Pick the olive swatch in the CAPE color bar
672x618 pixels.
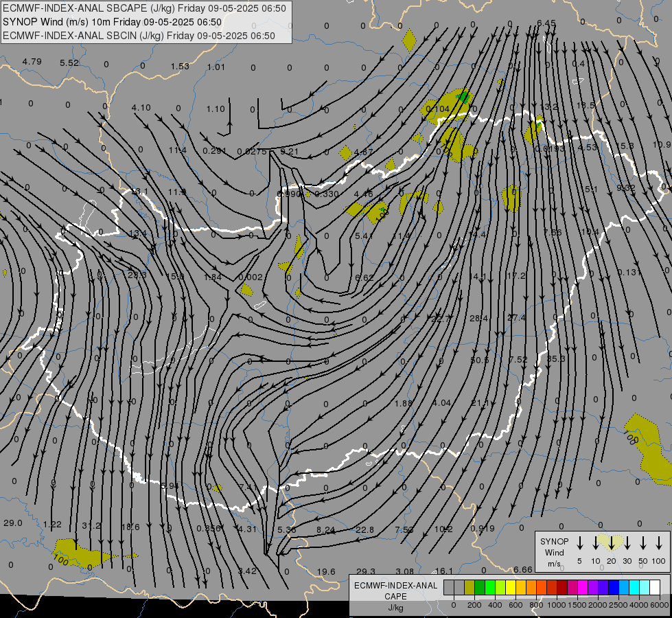click(x=470, y=587)
